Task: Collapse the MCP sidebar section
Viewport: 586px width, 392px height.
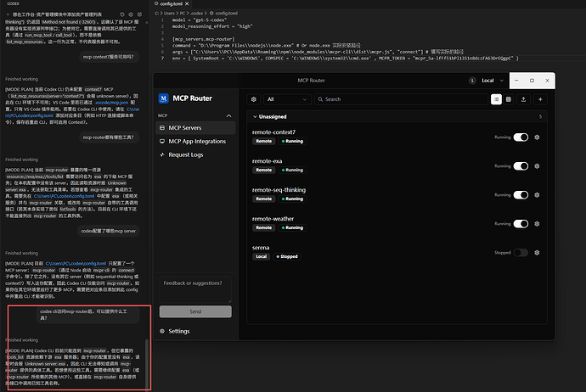Action: click(228, 115)
